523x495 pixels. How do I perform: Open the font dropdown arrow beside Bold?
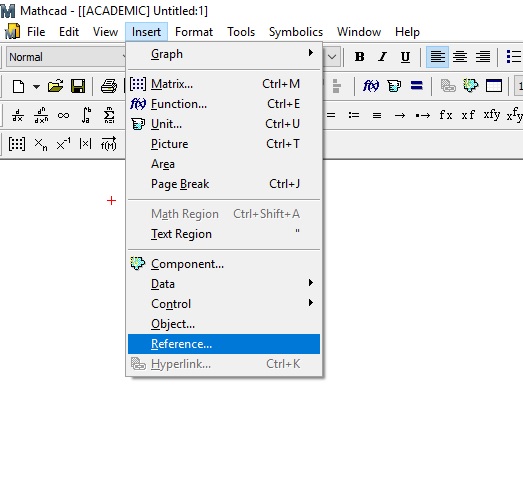tap(332, 57)
